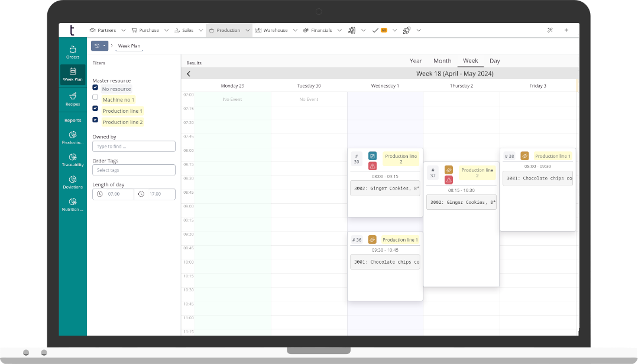Viewport: 638px width, 364px height.
Task: Expand the Production menu dropdown
Action: 248,30
